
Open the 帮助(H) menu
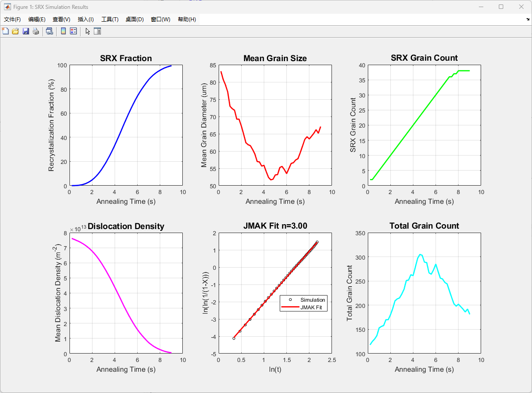pyautogui.click(x=187, y=19)
